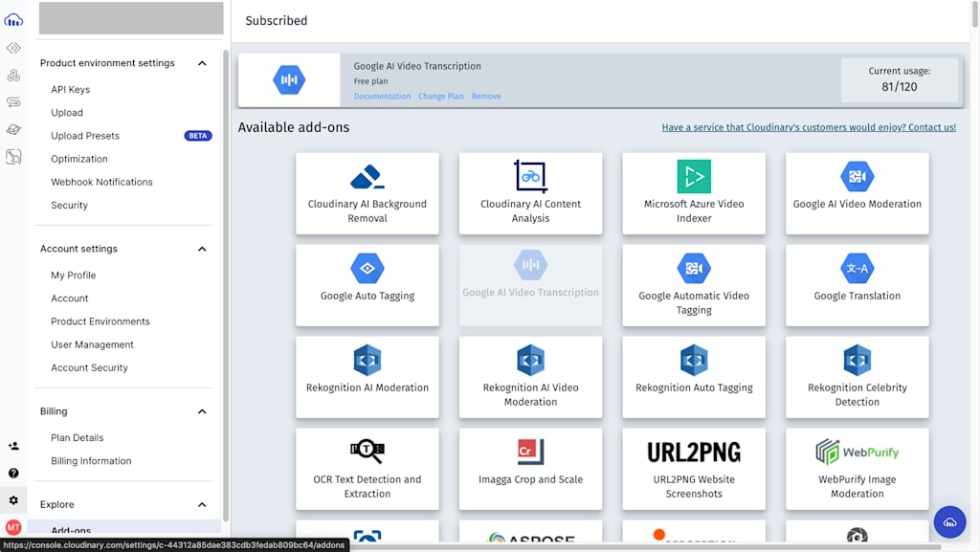Click the Current usage 81/120 box

[899, 80]
